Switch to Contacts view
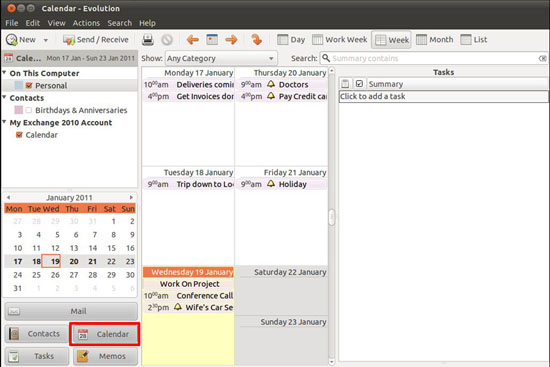This screenshot has height=367, width=550. [x=37, y=334]
